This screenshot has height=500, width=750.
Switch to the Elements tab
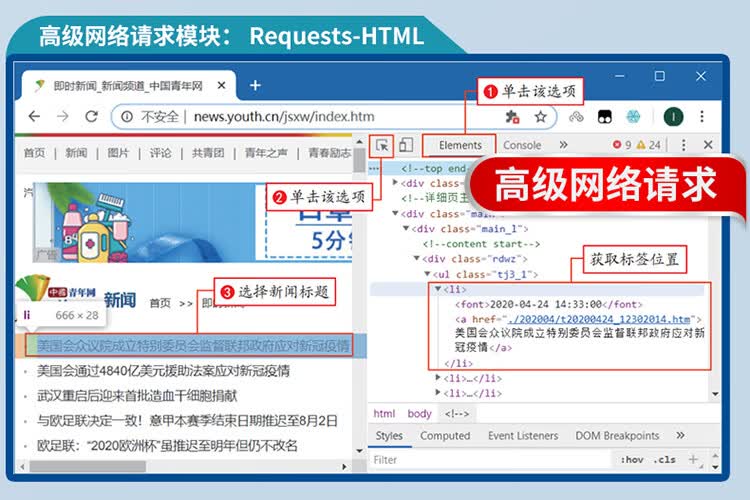(x=460, y=145)
